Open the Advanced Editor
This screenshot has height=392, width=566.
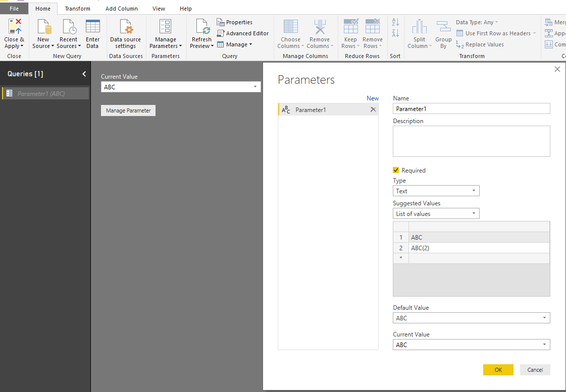[243, 33]
